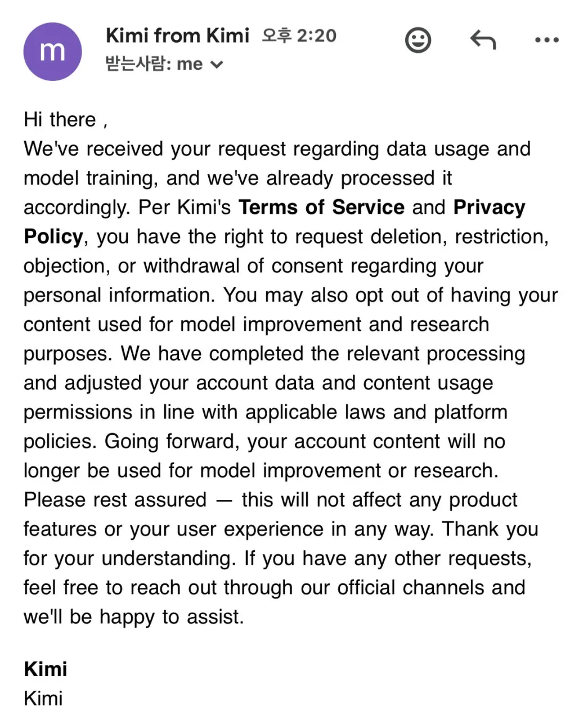Tap the add emoji reaction smiley icon
Viewport: 588px width, 720px height.
[x=418, y=40]
